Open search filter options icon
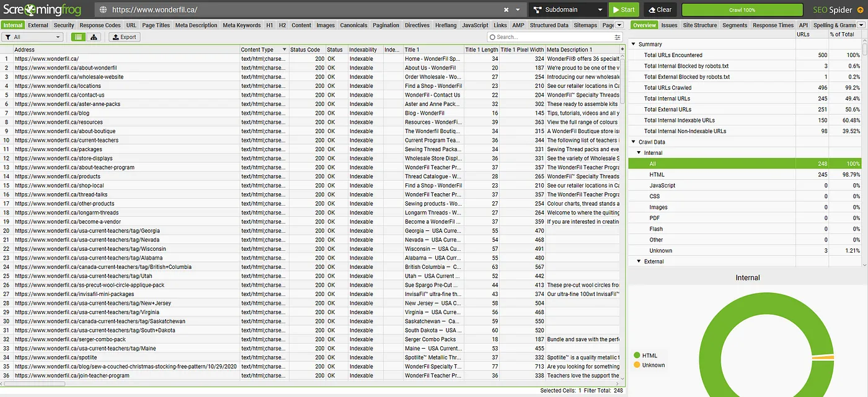 (x=618, y=37)
